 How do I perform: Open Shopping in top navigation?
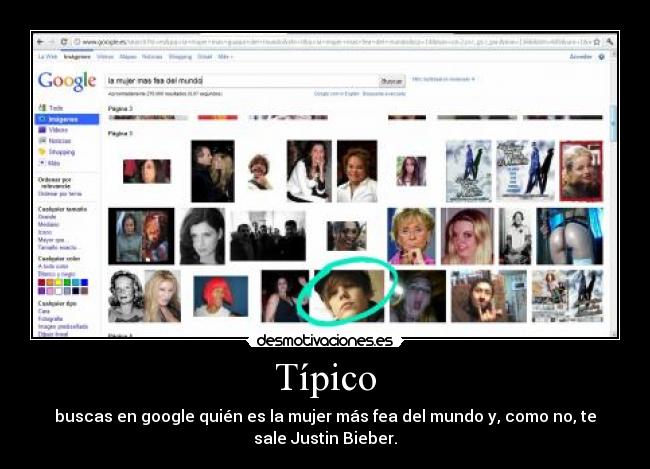180,57
